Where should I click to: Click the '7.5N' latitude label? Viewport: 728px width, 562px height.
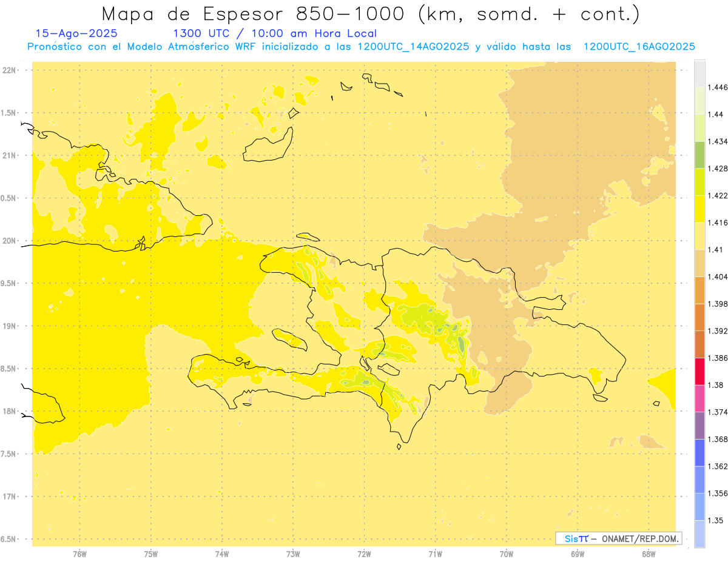pos(8,454)
